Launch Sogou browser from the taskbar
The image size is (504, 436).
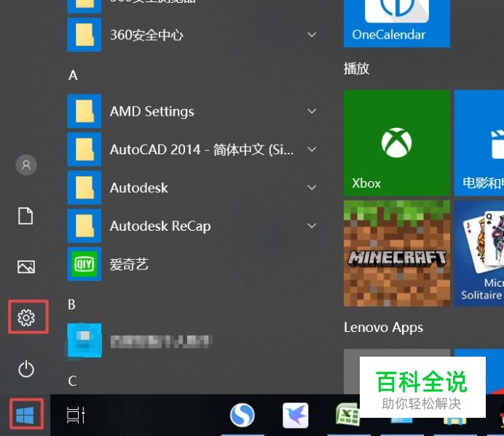click(243, 415)
